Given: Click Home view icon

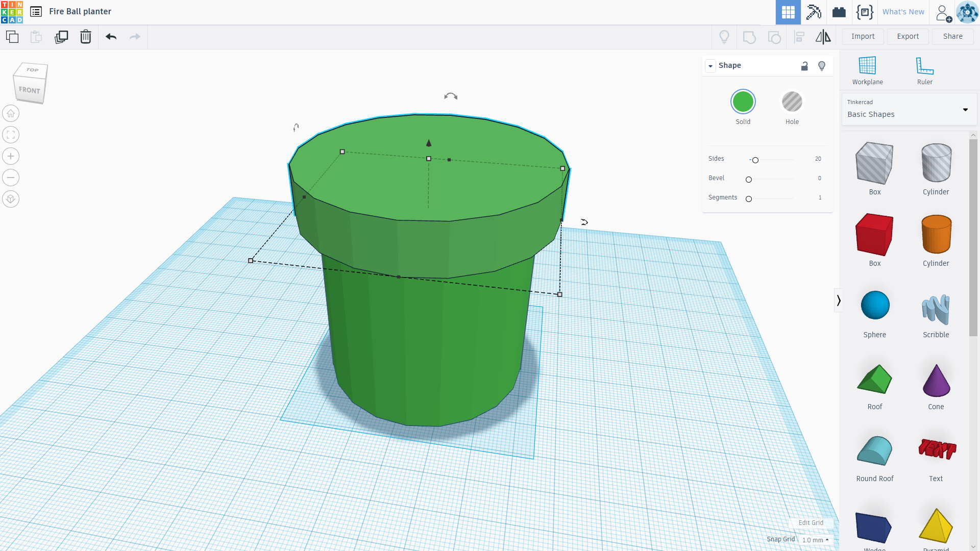Looking at the screenshot, I should click(11, 113).
